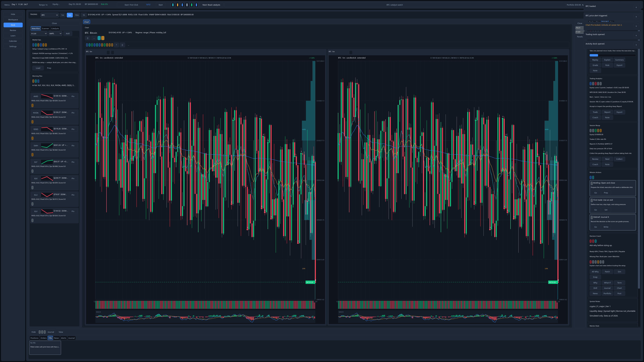Open Calendar in the left sidebar
The width and height of the screenshot is (644, 362).
click(13, 41)
